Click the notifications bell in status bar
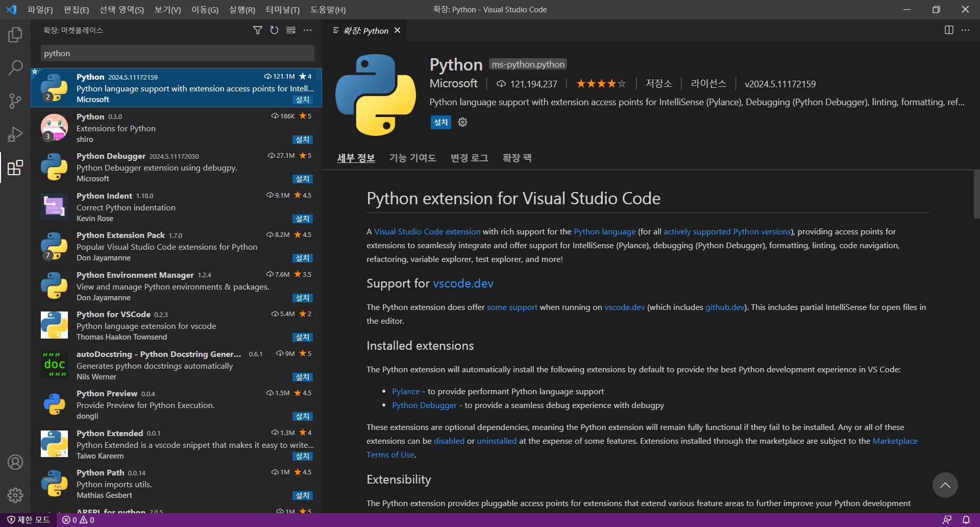The width and height of the screenshot is (980, 527). pyautogui.click(x=966, y=520)
